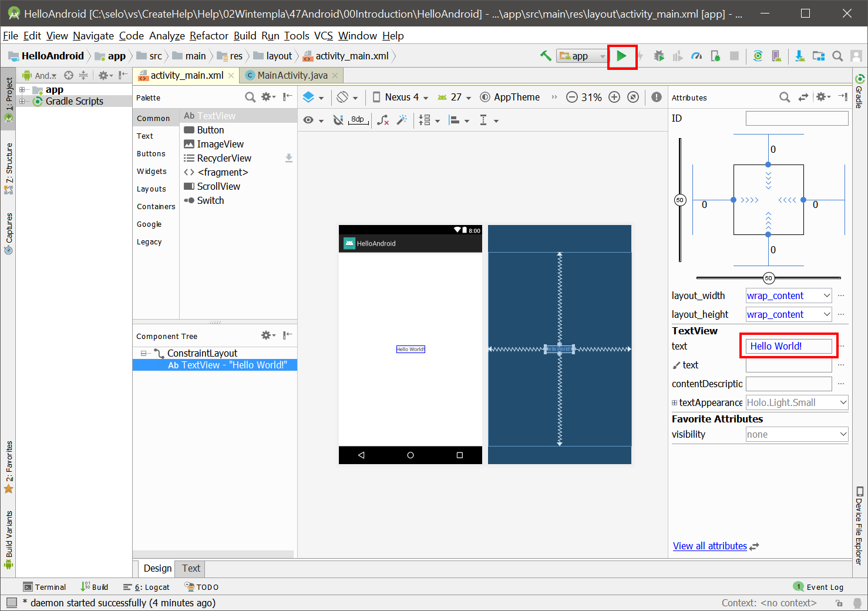This screenshot has height=611, width=868.
Task: Open the Terminal tool window button
Action: pos(44,587)
